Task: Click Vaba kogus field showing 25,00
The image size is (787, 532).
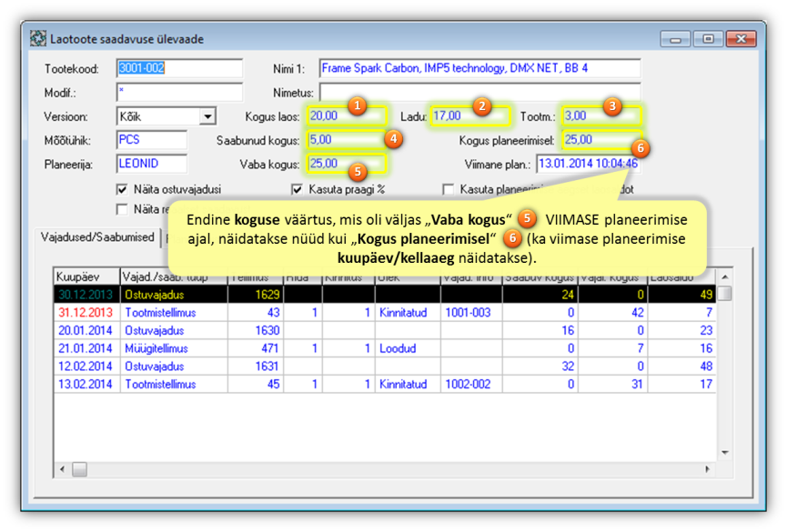Action: [x=347, y=164]
